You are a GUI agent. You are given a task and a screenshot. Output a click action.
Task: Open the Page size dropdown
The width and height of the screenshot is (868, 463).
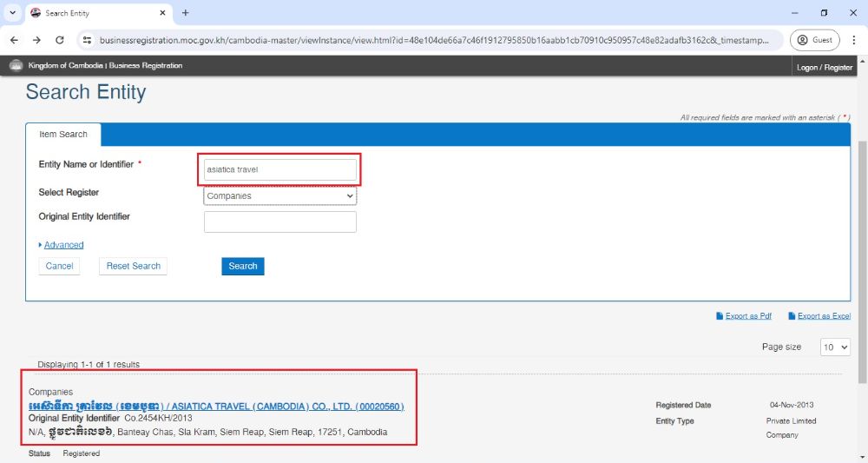tap(835, 347)
